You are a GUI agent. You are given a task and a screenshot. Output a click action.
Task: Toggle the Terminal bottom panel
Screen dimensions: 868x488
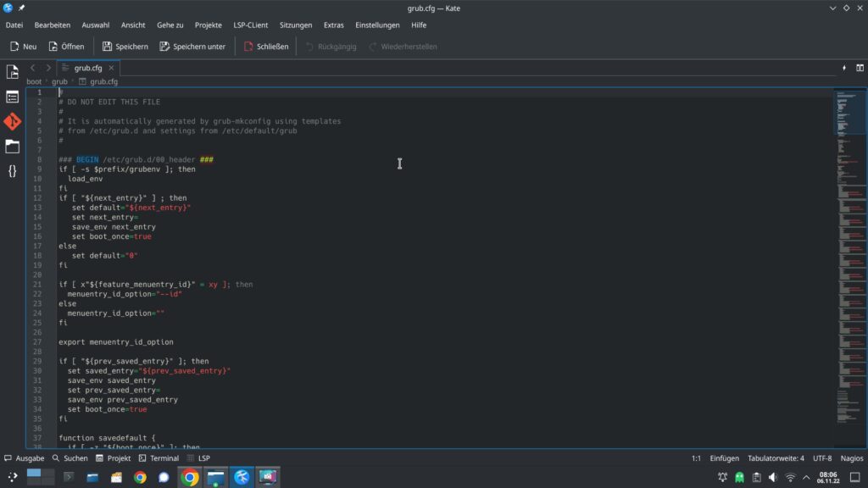pyautogui.click(x=159, y=458)
